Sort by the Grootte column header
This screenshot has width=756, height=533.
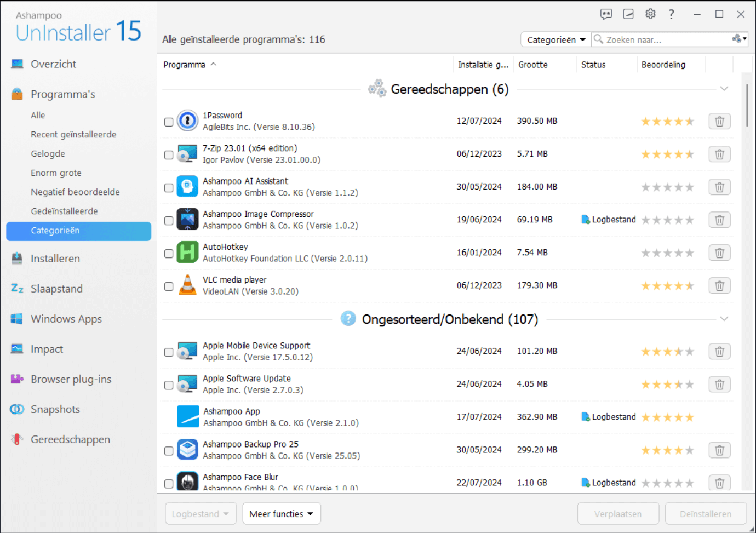pyautogui.click(x=532, y=65)
